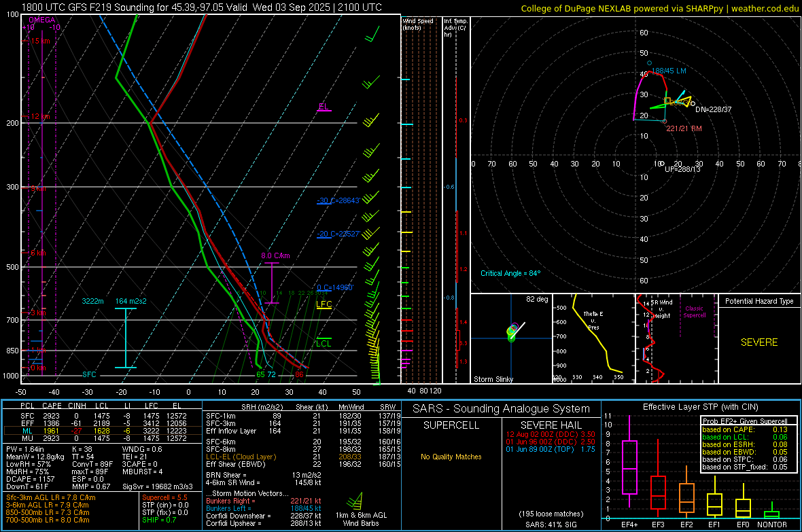Click the "Effective Layer STP (with CIN)" title
The width and height of the screenshot is (802, 532).
click(x=700, y=407)
